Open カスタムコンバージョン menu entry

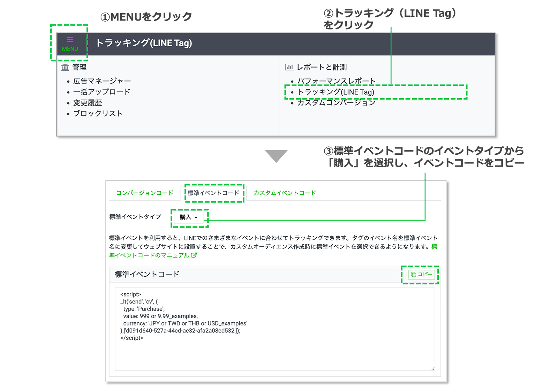336,103
